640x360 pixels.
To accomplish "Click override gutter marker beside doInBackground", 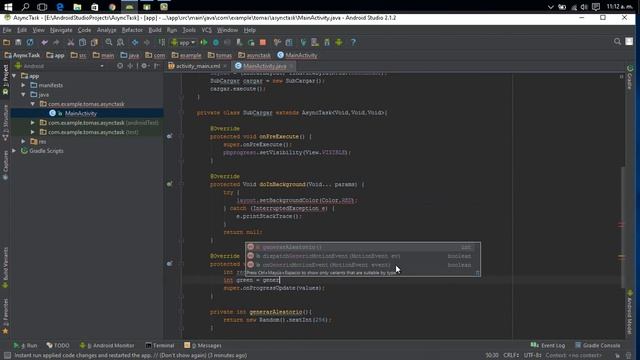I will (169, 184).
